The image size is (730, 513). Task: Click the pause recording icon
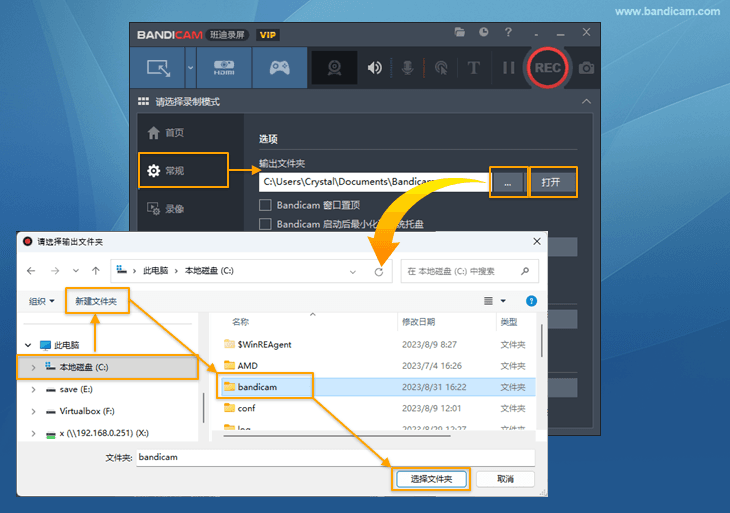pyautogui.click(x=508, y=68)
